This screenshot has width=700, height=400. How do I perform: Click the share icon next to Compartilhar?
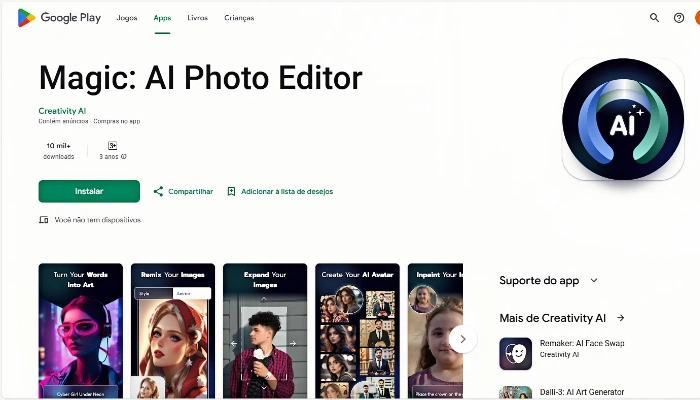coord(158,192)
